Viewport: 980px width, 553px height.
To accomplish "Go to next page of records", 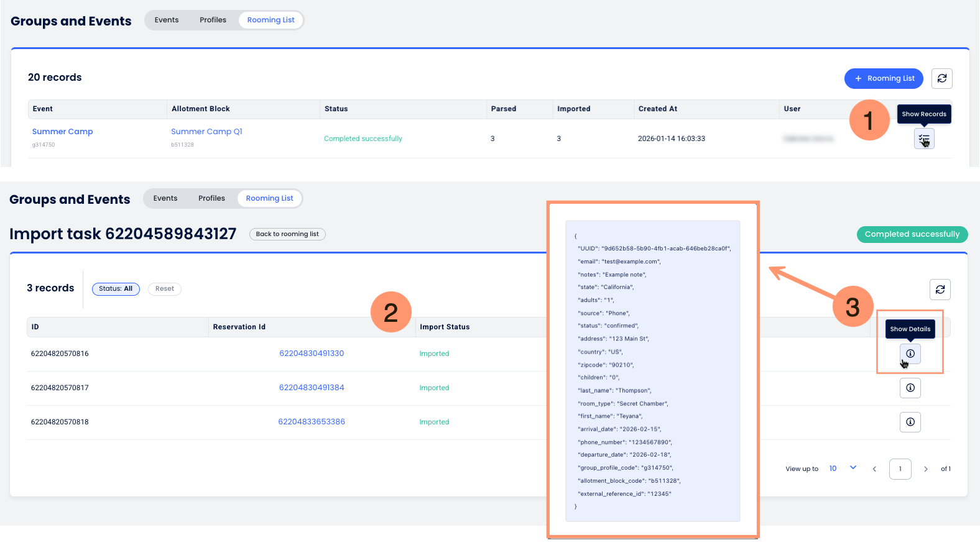I will 925,469.
